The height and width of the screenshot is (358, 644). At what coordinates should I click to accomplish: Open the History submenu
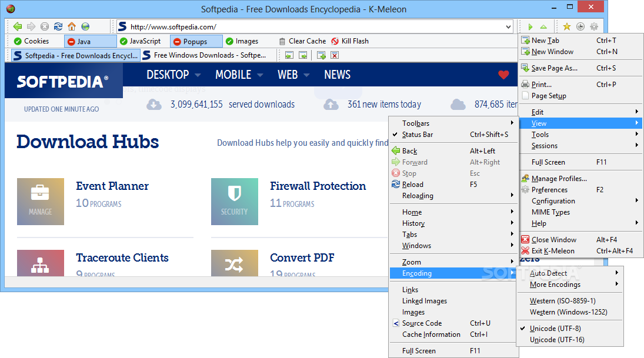pyautogui.click(x=453, y=223)
